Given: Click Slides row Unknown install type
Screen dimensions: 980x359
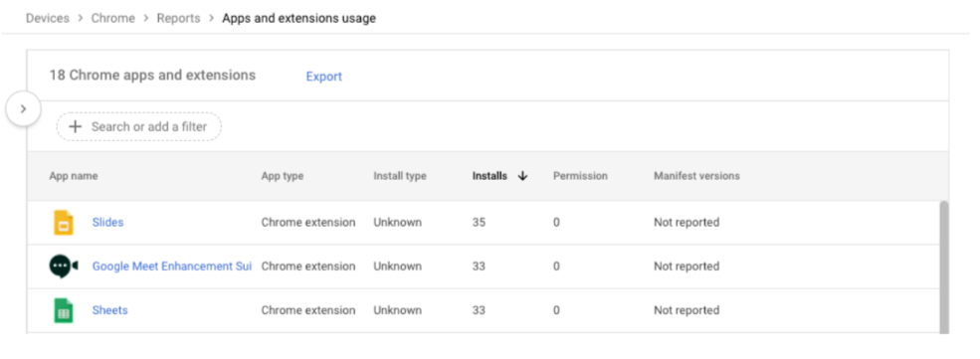Looking at the screenshot, I should pyautogui.click(x=398, y=223).
